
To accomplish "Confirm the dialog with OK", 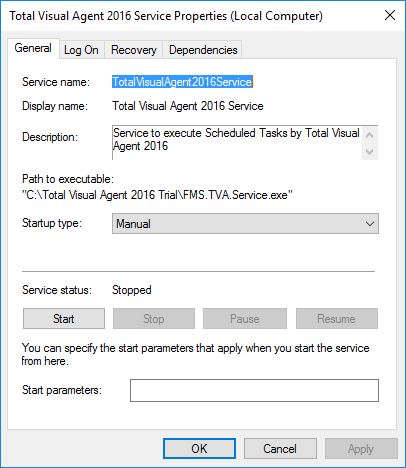I will coord(199,449).
